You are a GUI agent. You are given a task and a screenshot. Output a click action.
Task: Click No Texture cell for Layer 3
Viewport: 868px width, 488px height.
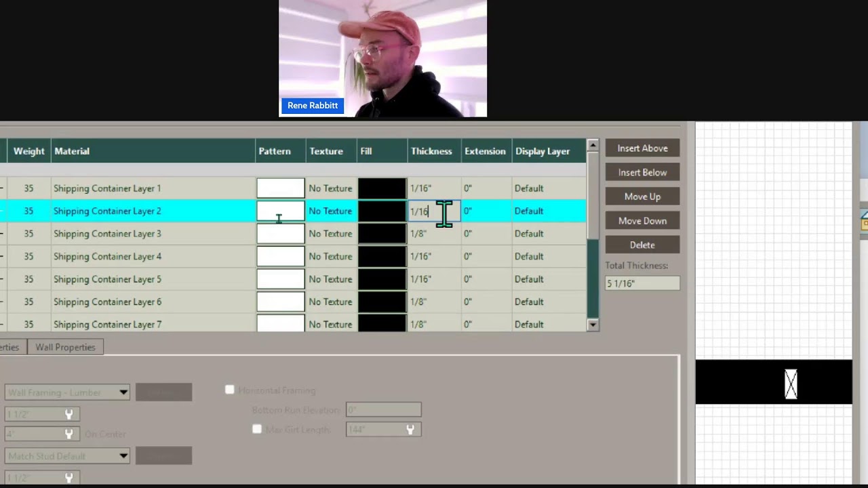[x=330, y=234]
